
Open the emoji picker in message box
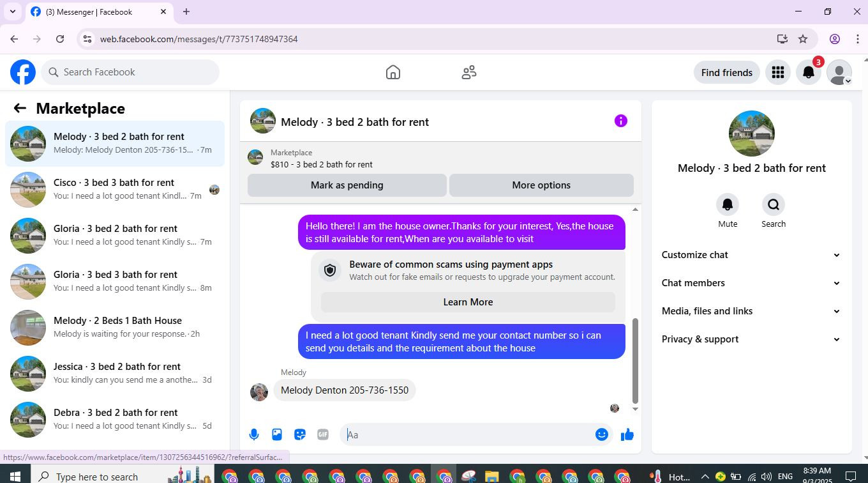[x=601, y=434]
